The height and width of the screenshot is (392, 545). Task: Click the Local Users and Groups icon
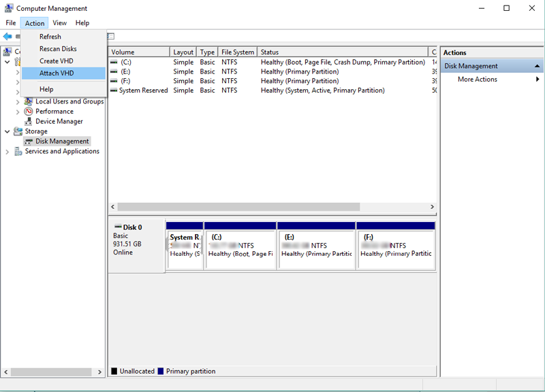29,101
